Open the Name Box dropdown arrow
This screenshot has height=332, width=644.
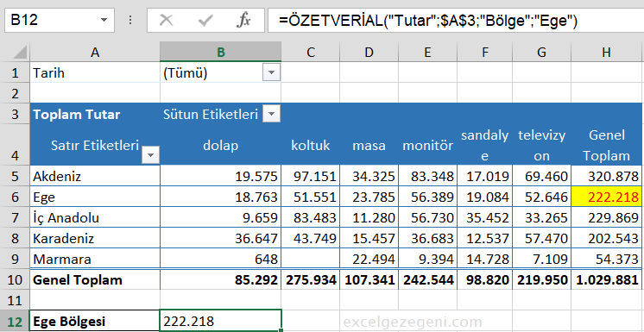point(104,20)
